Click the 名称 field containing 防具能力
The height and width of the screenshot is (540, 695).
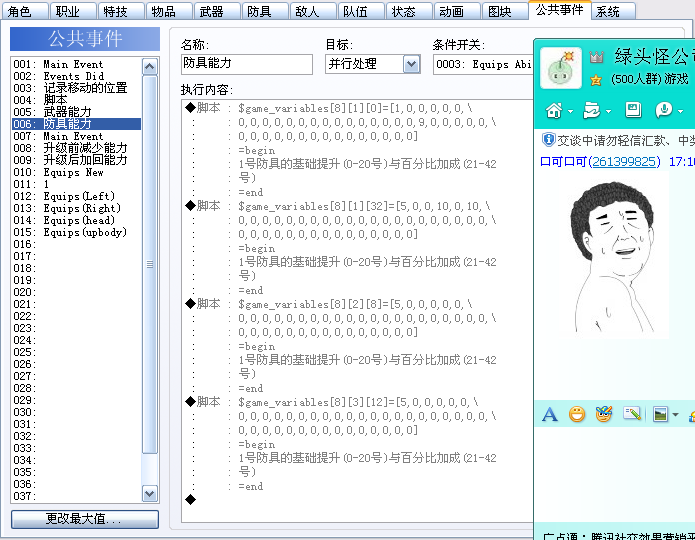pyautogui.click(x=247, y=64)
